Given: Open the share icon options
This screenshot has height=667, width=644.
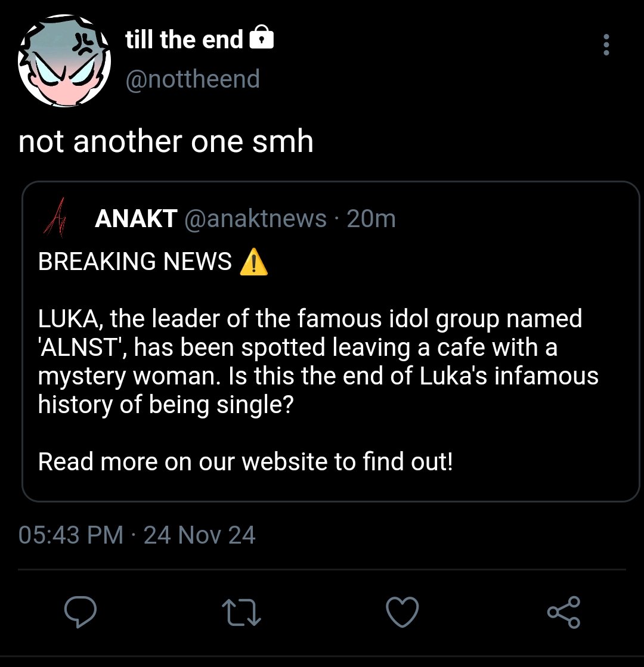Looking at the screenshot, I should click(563, 612).
